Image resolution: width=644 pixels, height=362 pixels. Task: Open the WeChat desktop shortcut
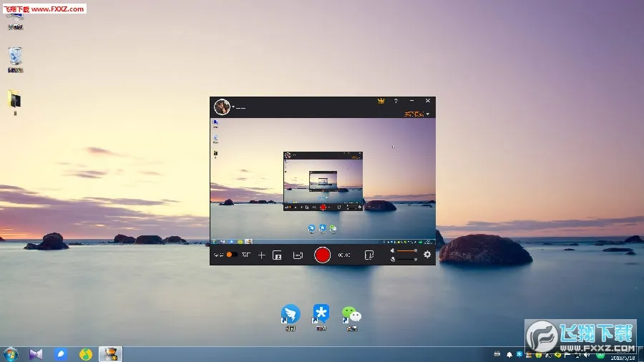click(x=351, y=315)
